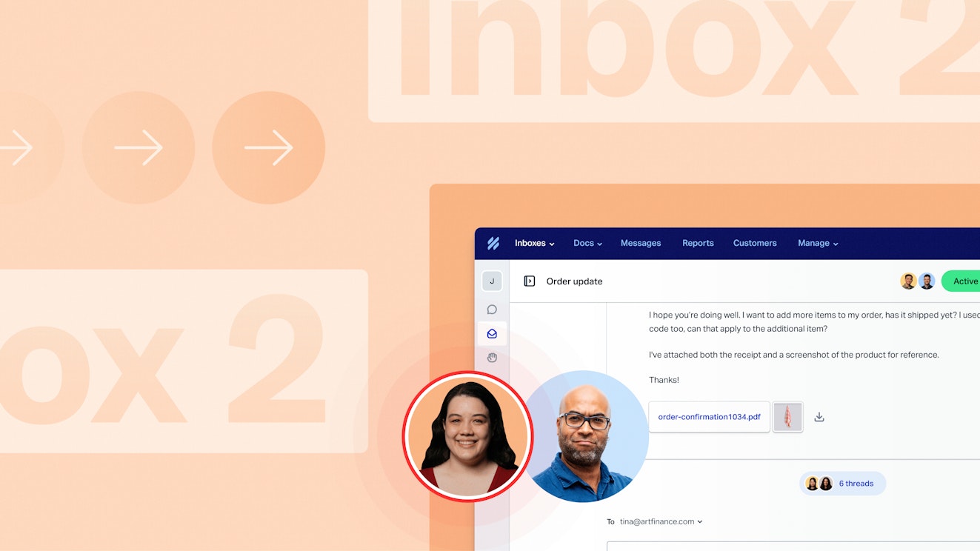This screenshot has width=980, height=551.
Task: Click the green Active status button
Action: (x=963, y=281)
